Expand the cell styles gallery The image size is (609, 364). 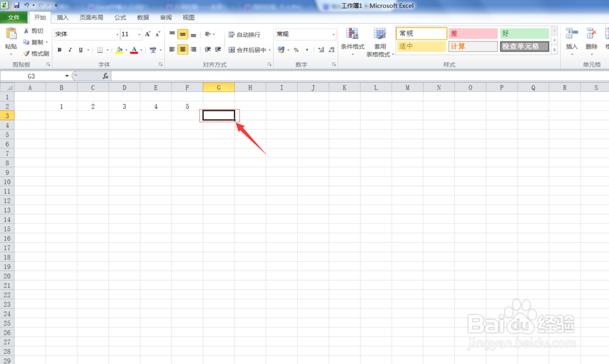point(554,50)
